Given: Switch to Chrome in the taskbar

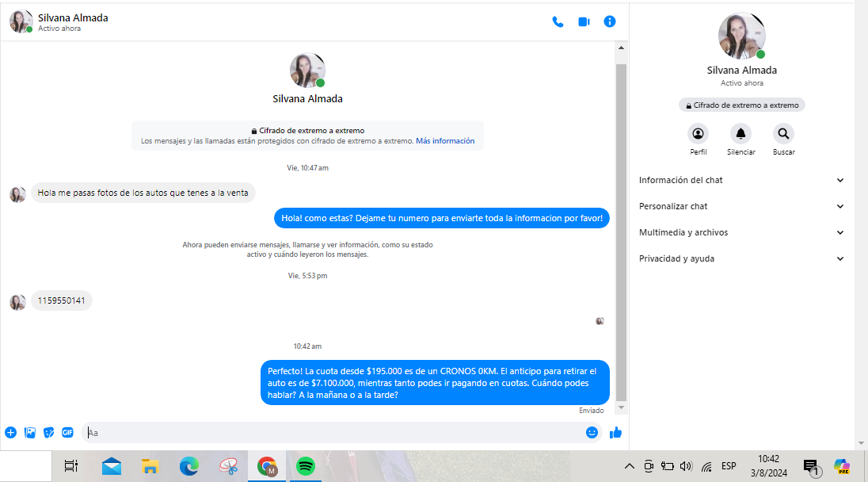Looking at the screenshot, I should coord(267,466).
